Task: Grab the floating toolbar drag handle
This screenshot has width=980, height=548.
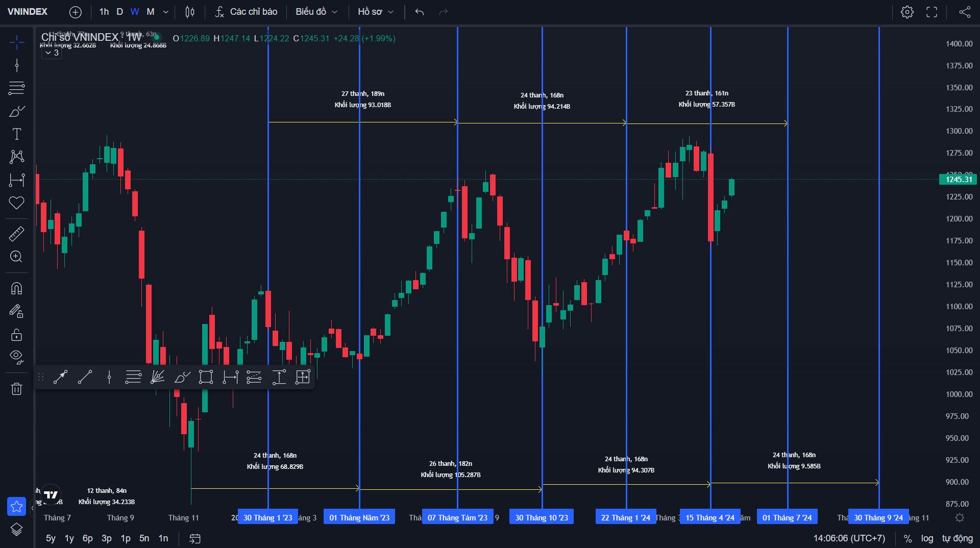Action: point(41,377)
